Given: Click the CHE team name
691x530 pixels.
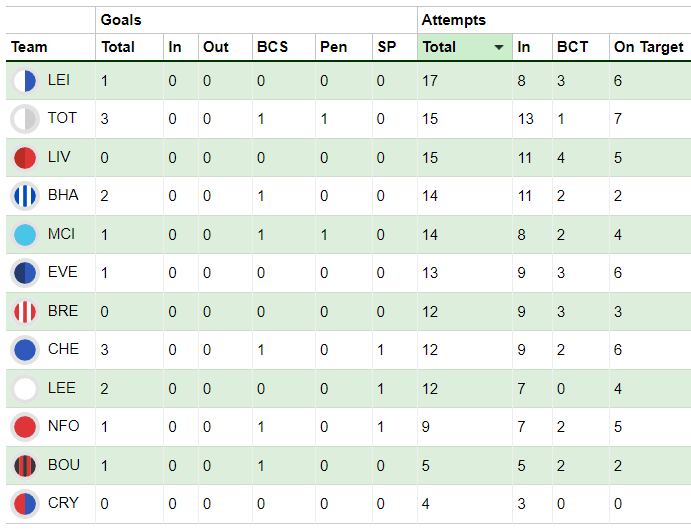Looking at the screenshot, I should click(63, 349).
